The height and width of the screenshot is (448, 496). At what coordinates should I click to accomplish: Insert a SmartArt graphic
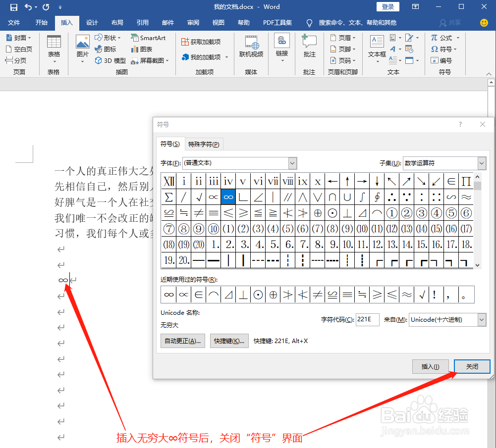148,38
